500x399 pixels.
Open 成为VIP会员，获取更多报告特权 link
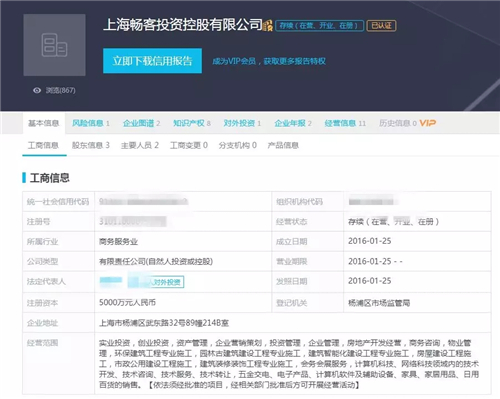click(x=269, y=61)
